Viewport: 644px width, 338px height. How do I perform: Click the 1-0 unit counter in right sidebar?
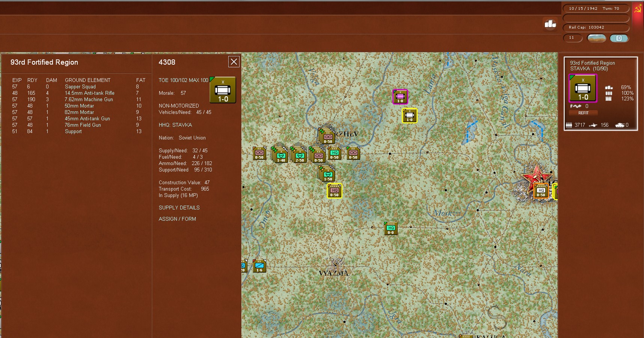click(x=583, y=88)
